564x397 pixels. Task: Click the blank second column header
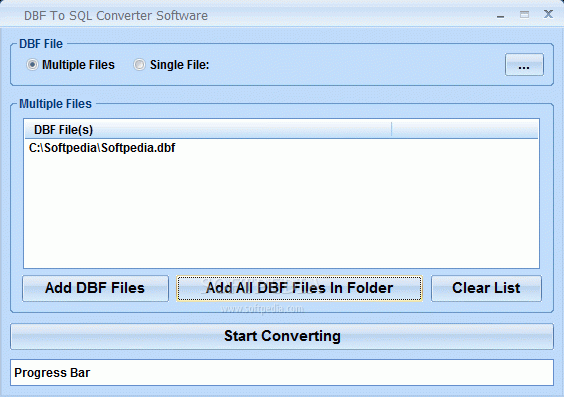(x=465, y=129)
